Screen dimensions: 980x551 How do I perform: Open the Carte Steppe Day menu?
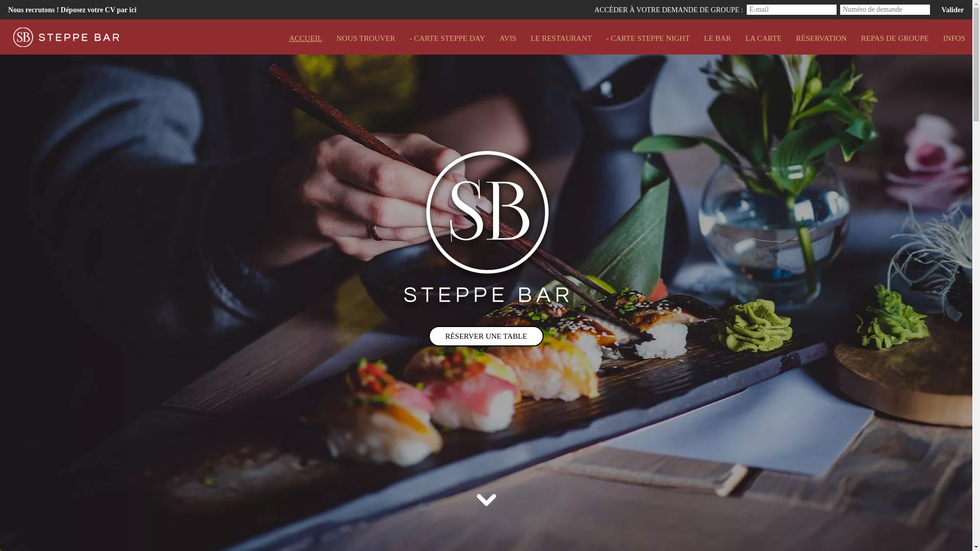coord(447,38)
